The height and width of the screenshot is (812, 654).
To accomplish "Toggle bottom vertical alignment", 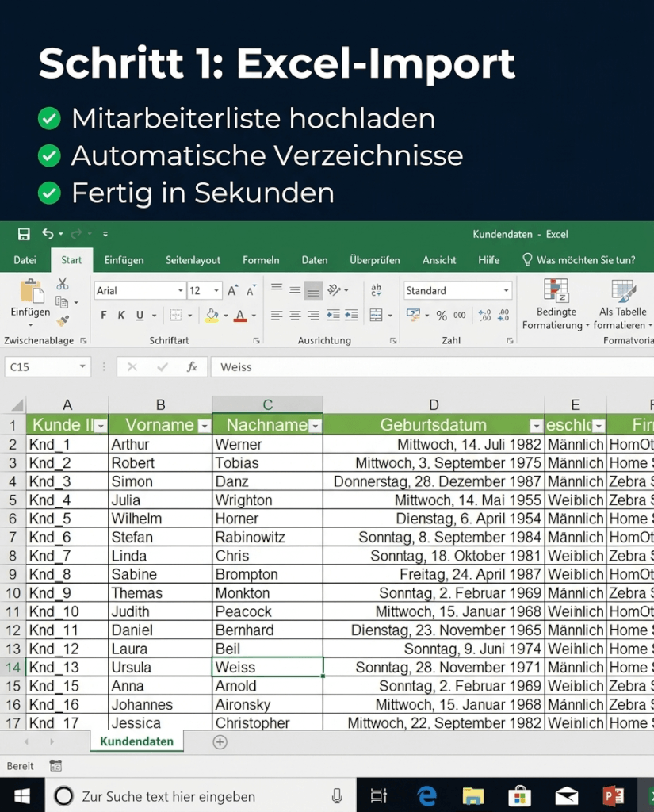I will tap(313, 290).
